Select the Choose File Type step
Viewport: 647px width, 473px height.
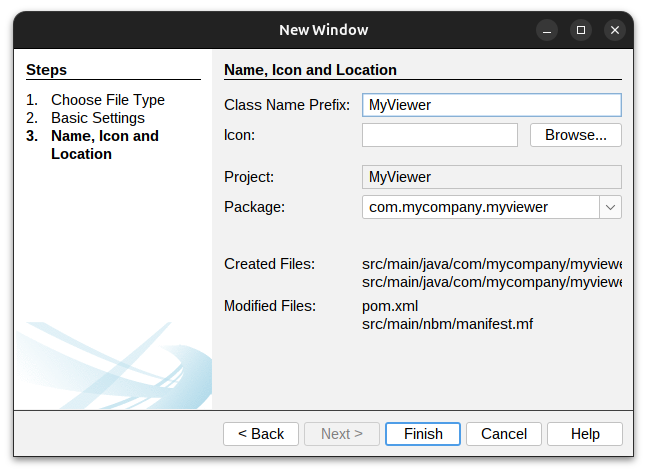(x=108, y=100)
